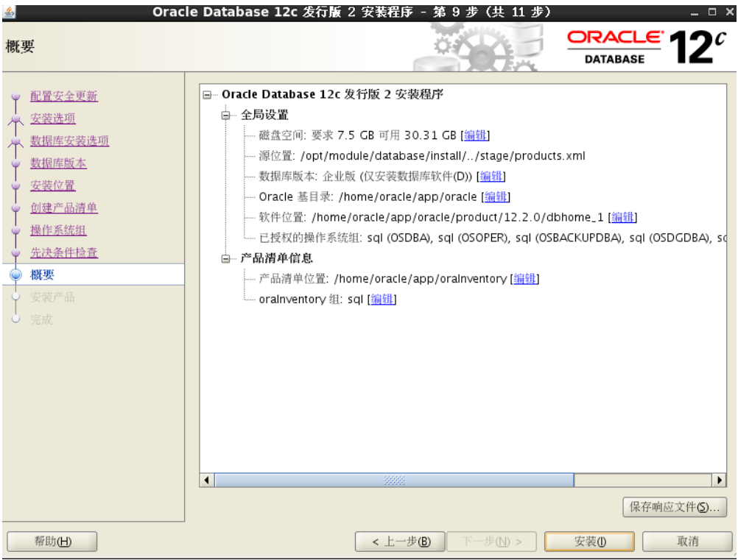Image resolution: width=738 pixels, height=560 pixels.
Task: Collapse the 全局设置 section
Action: click(x=226, y=116)
